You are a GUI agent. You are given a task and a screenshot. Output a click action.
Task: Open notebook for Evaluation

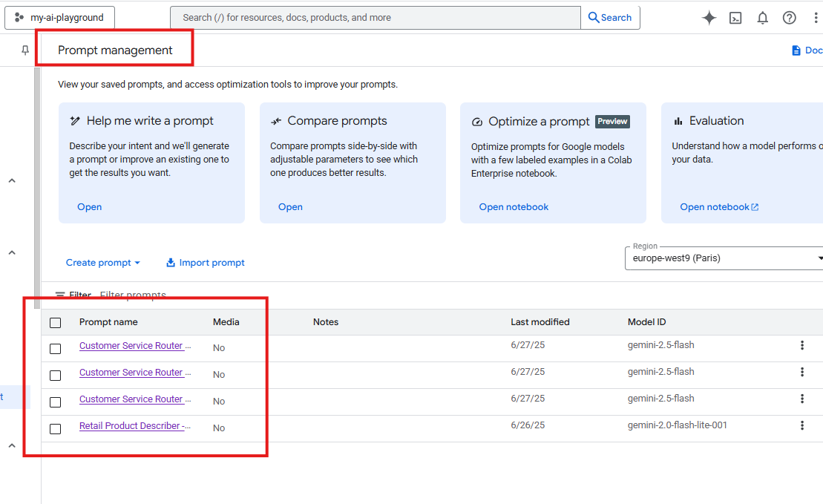pyautogui.click(x=719, y=207)
